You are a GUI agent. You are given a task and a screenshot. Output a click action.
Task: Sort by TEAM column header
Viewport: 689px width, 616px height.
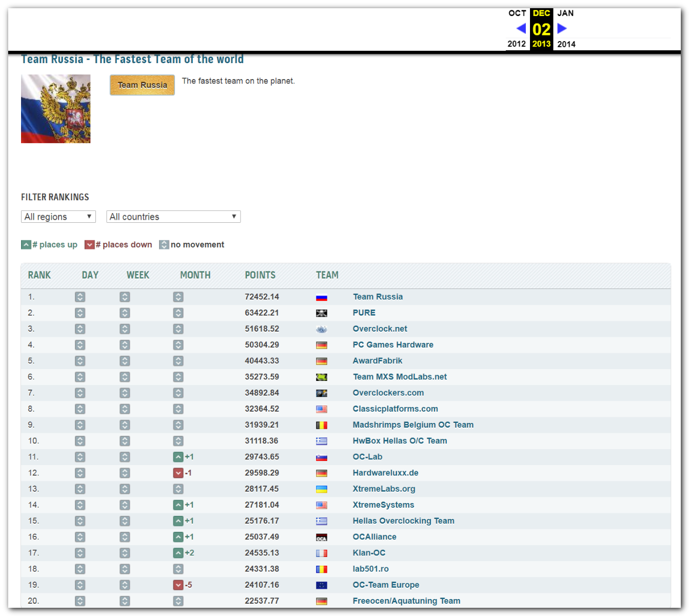(x=327, y=275)
